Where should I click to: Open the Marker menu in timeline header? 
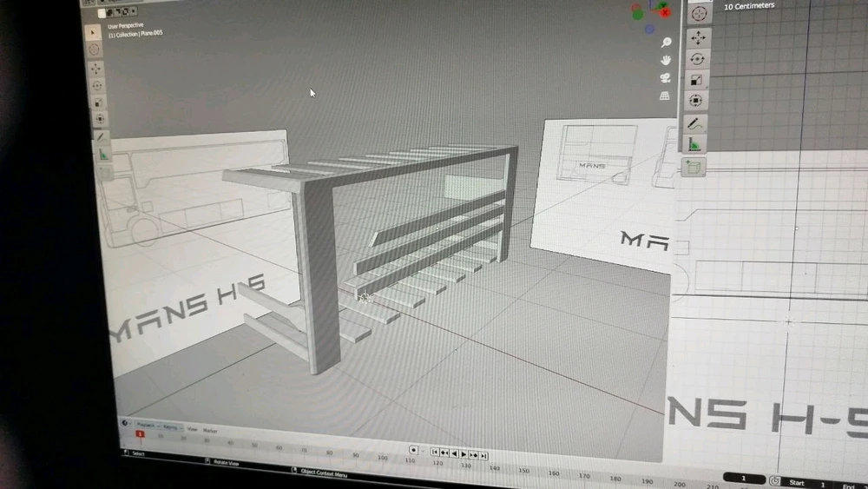coord(210,430)
